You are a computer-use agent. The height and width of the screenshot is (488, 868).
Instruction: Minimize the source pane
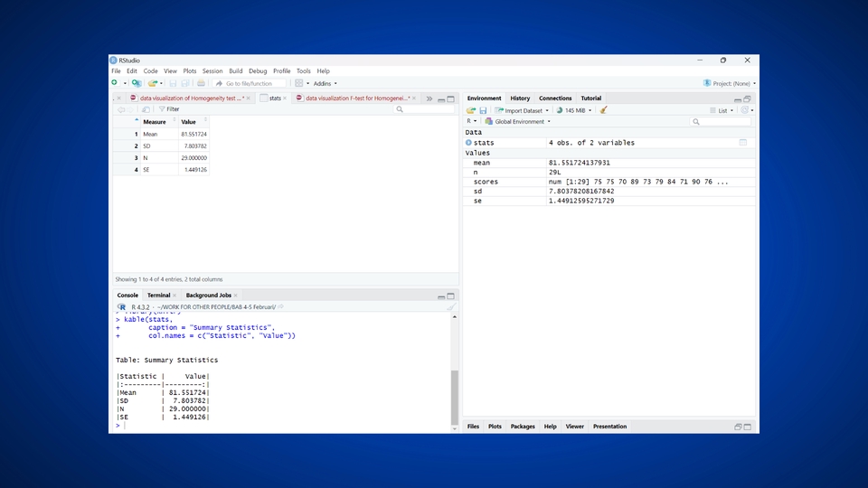pos(441,99)
